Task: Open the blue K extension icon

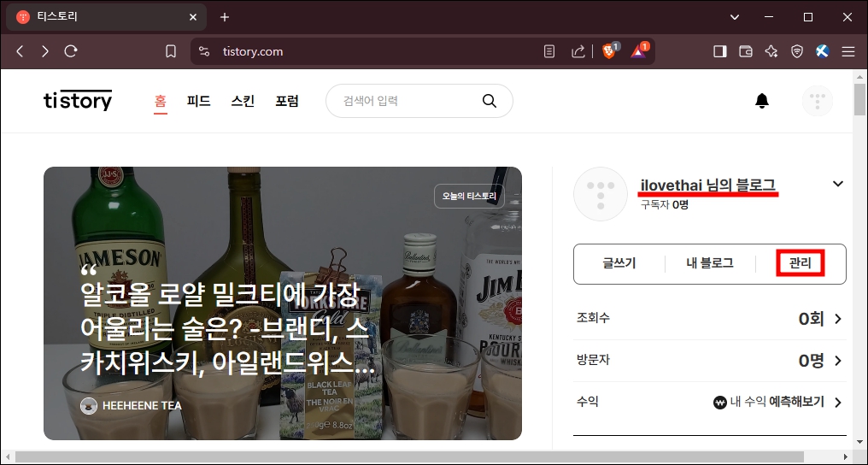Action: click(823, 51)
